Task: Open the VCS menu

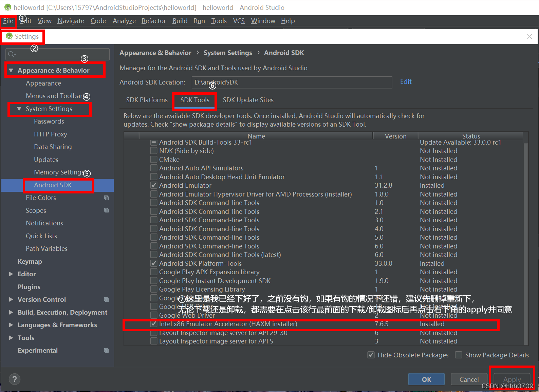Action: point(239,21)
